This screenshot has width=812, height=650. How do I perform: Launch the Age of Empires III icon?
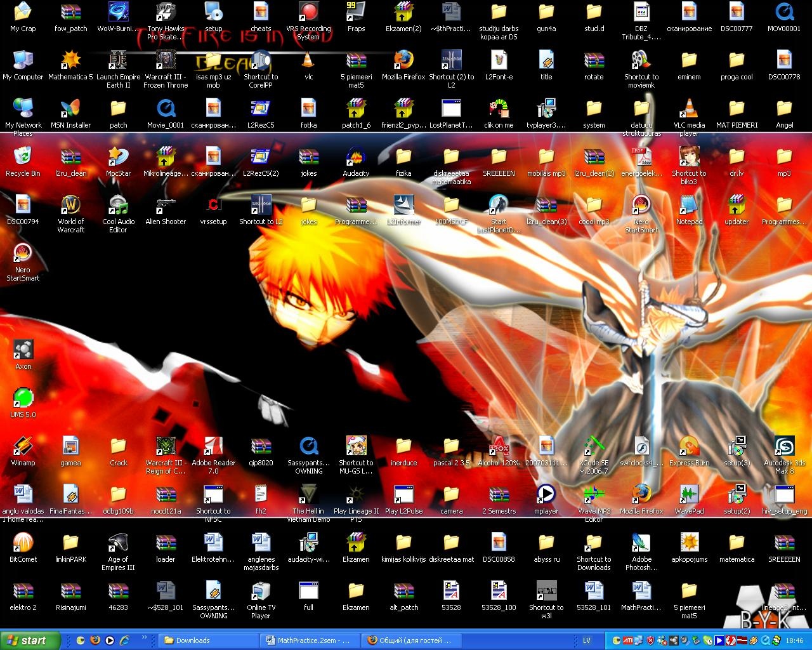pos(118,543)
